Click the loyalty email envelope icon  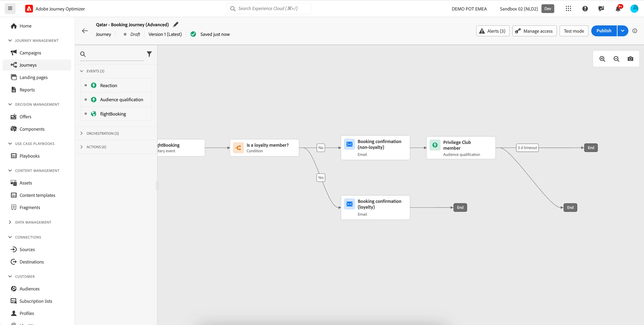[x=350, y=204]
